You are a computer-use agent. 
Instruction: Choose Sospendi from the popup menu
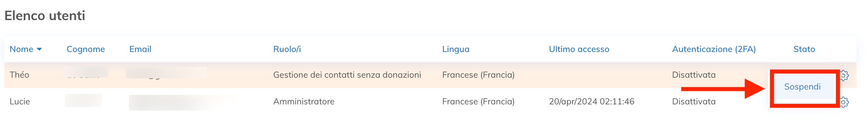coord(802,87)
